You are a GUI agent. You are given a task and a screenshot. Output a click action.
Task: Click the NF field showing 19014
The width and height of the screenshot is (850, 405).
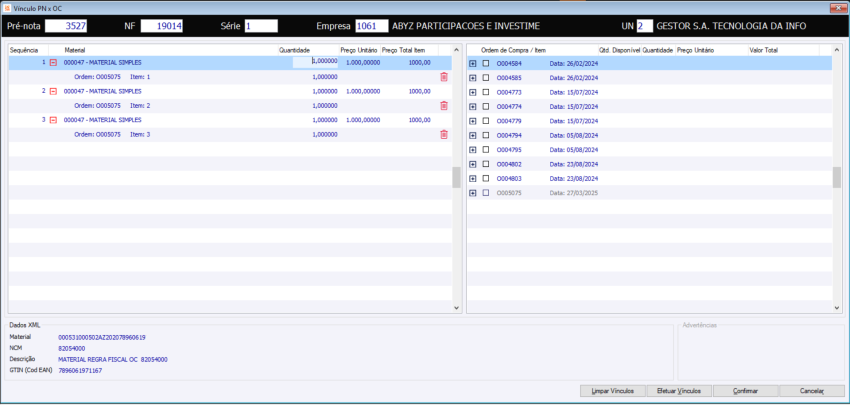(162, 26)
